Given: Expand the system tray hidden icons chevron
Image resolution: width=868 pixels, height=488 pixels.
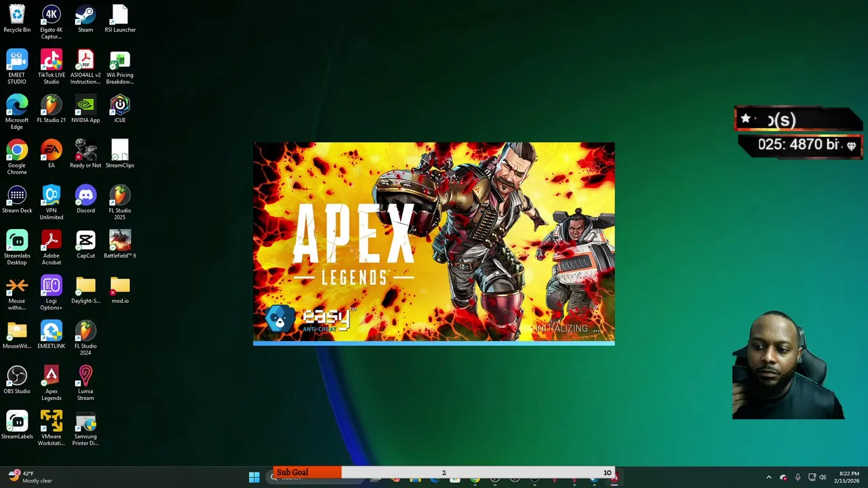Looking at the screenshot, I should (x=768, y=477).
